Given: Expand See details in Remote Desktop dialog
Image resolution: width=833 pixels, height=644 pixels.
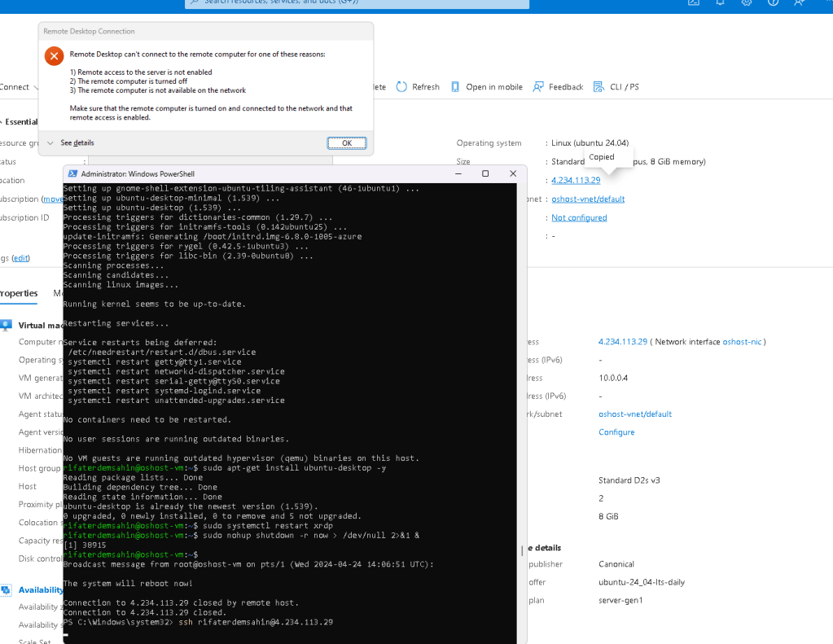Looking at the screenshot, I should 71,143.
